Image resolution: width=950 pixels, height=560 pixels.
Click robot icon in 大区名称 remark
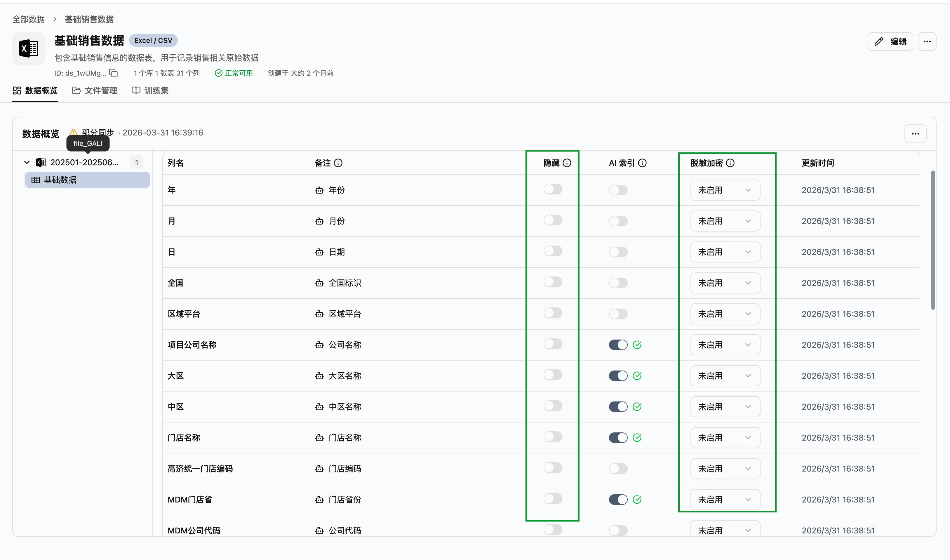[x=319, y=375]
